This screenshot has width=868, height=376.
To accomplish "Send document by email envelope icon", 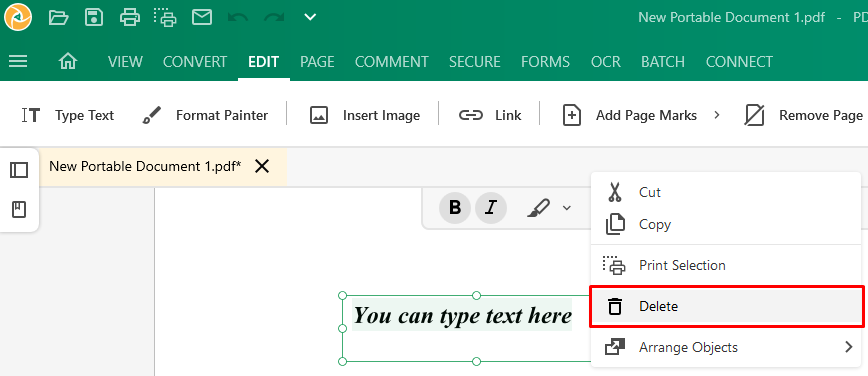I will [x=202, y=18].
